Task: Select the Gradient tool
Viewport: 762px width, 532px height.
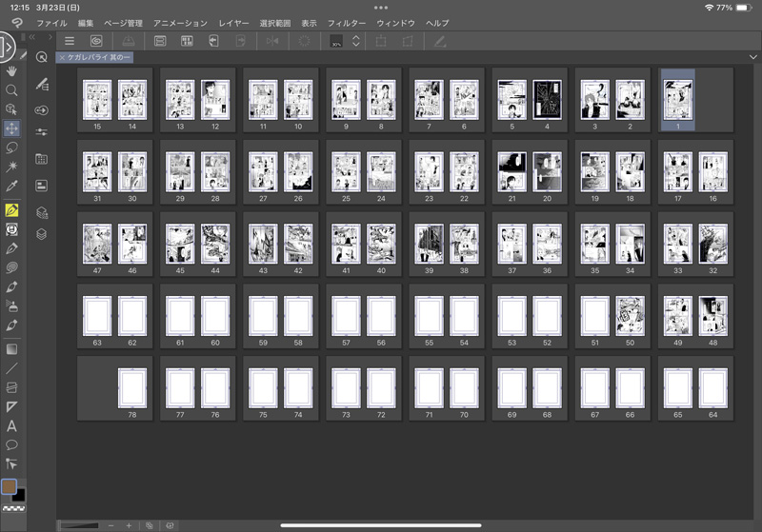Action: 11,348
